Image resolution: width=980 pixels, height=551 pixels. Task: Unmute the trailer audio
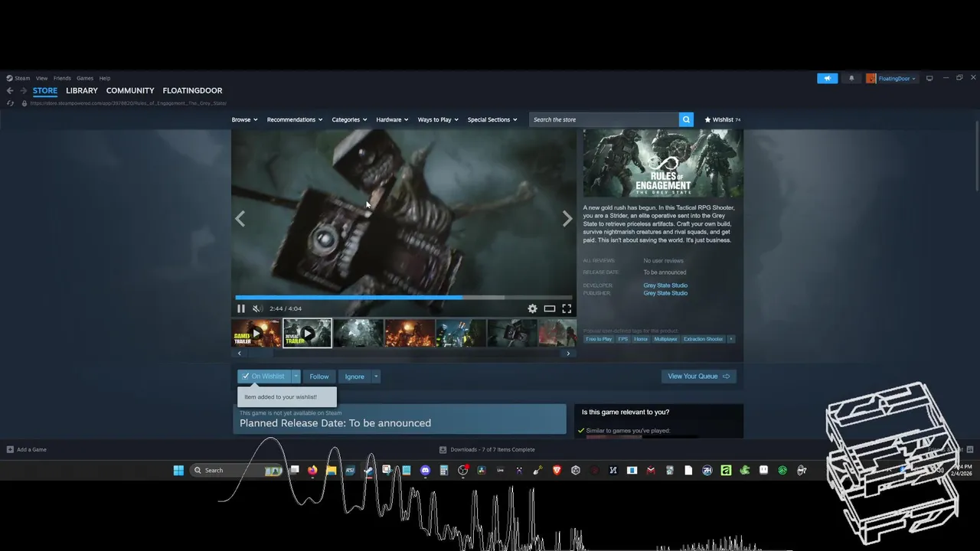pos(257,308)
